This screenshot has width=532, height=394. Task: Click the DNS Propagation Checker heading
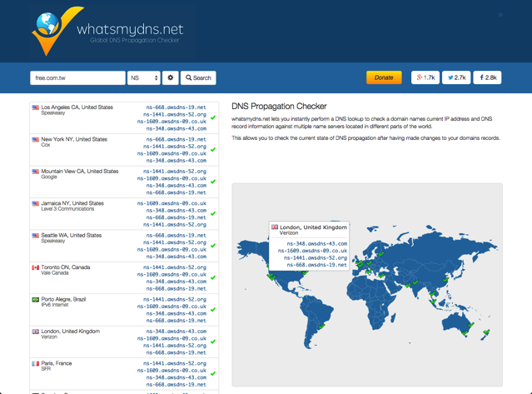pos(279,107)
